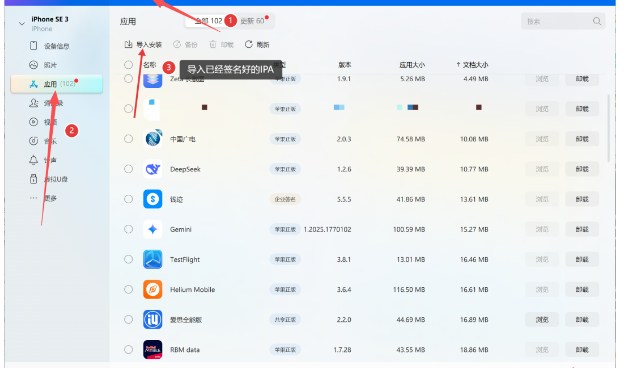Select the Helium Mobile row checkbox

(128, 290)
